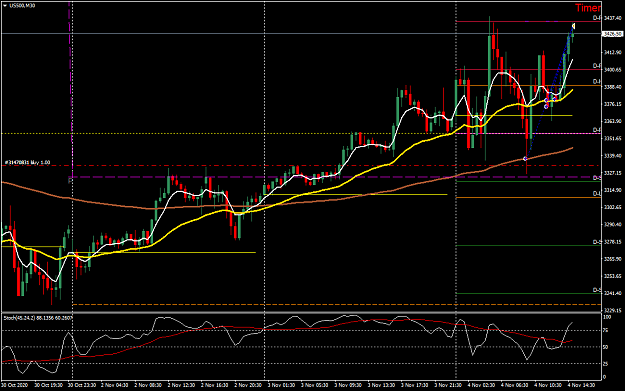This screenshot has width=625, height=391.
Task: Click price scale value 3376.15
Action: (x=613, y=104)
